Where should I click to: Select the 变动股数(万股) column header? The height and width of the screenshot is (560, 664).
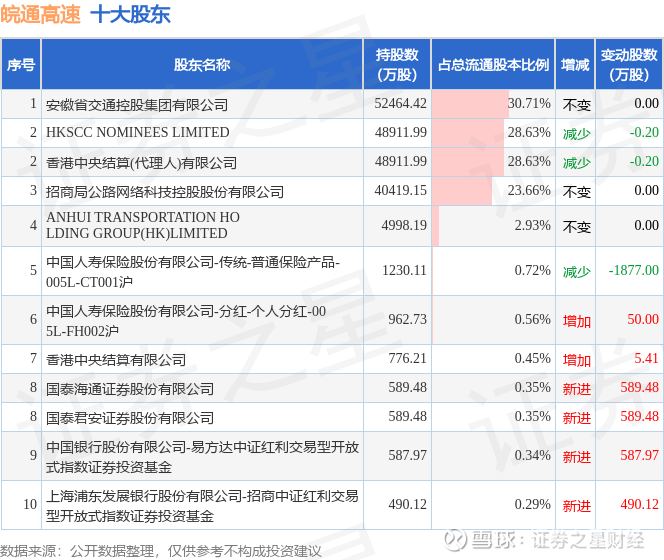coord(629,64)
